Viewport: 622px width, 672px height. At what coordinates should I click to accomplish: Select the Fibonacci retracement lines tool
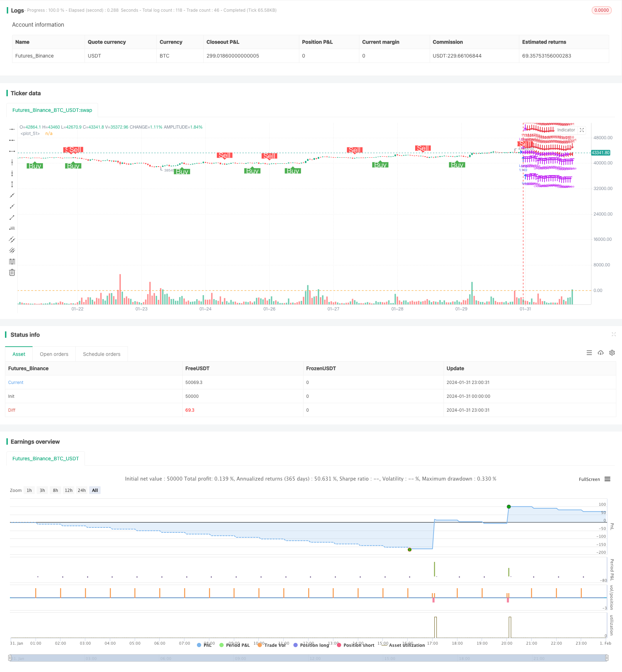[12, 261]
